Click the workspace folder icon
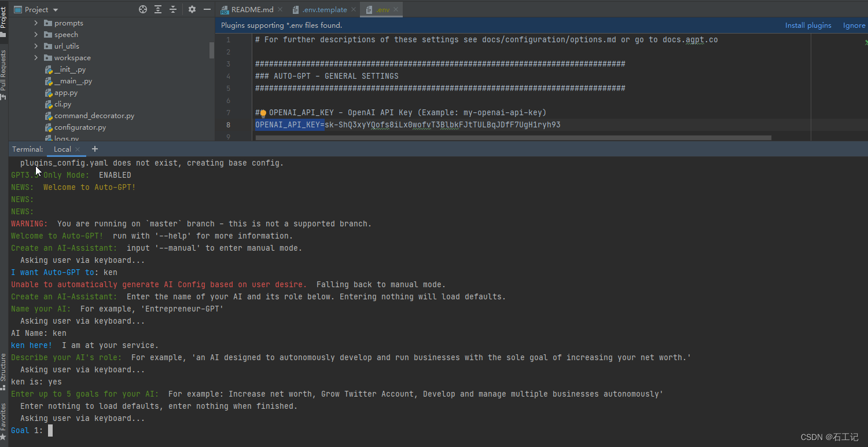The height and width of the screenshot is (447, 868). [48, 58]
